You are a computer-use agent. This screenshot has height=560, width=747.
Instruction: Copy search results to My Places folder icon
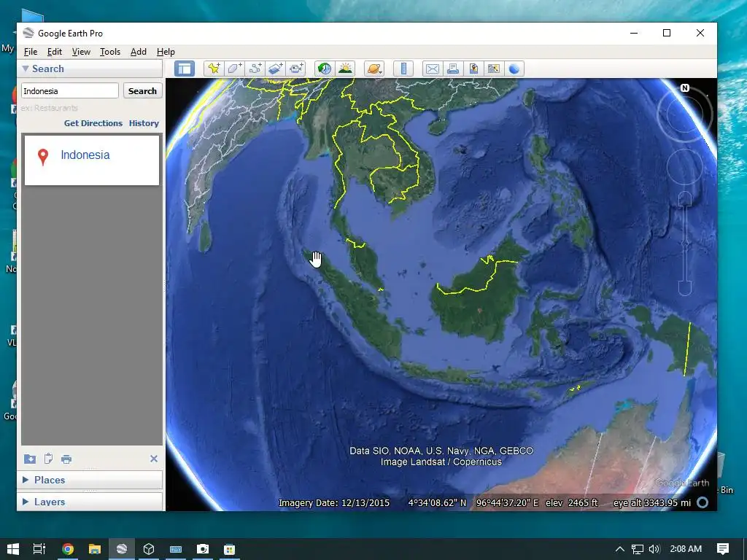click(x=29, y=459)
